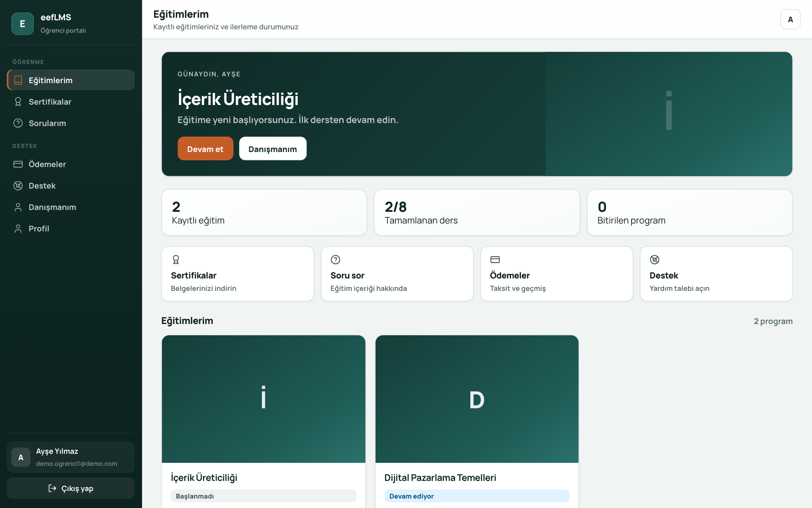812x508 pixels.
Task: Select Sorularım menu entry
Action: (x=71, y=123)
